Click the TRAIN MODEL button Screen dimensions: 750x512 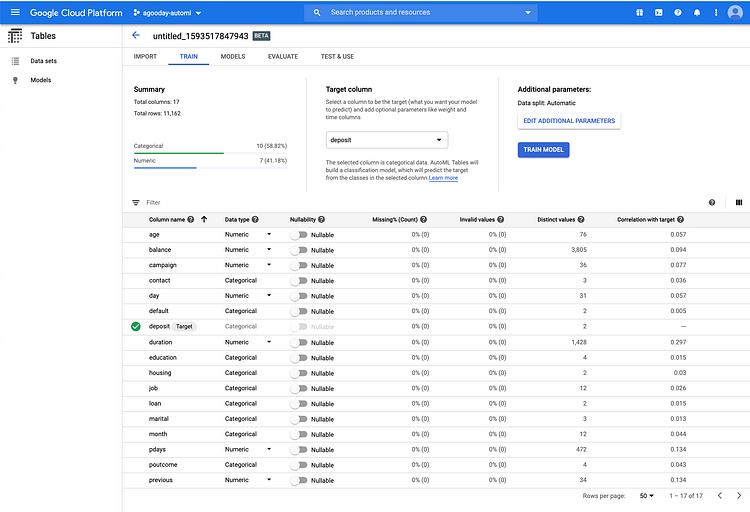click(543, 150)
